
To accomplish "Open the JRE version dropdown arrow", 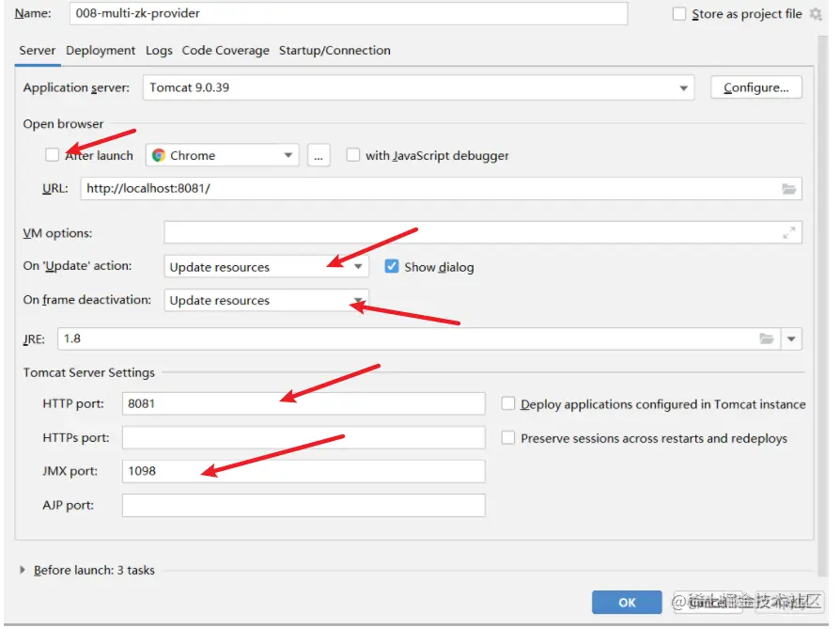I will [x=791, y=338].
